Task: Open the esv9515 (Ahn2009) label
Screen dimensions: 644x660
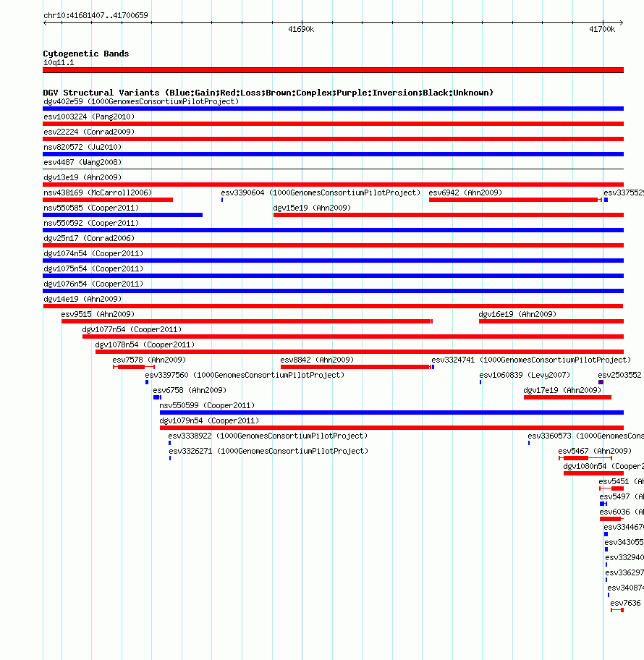Action: click(x=98, y=314)
